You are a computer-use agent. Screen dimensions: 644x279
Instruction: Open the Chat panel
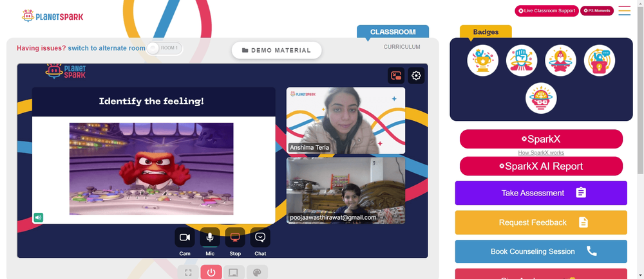(x=260, y=237)
